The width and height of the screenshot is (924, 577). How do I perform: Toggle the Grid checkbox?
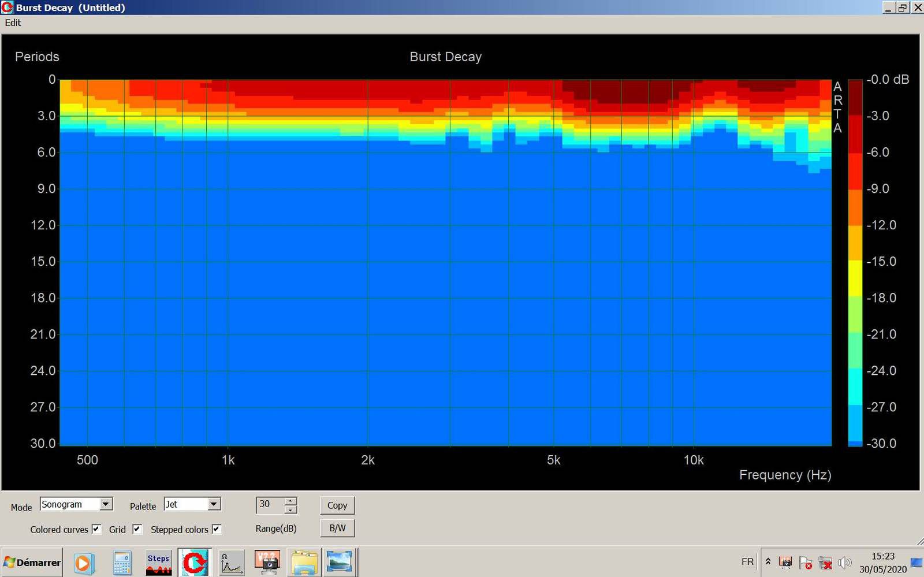[x=137, y=529]
